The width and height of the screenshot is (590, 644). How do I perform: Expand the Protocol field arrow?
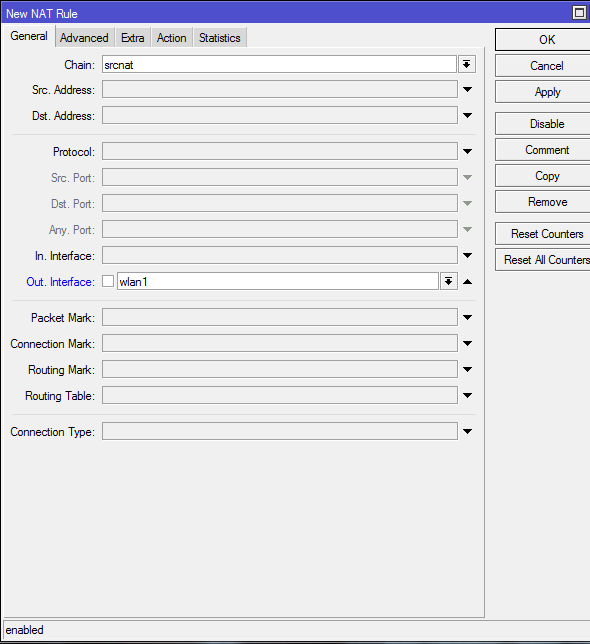coord(467,151)
